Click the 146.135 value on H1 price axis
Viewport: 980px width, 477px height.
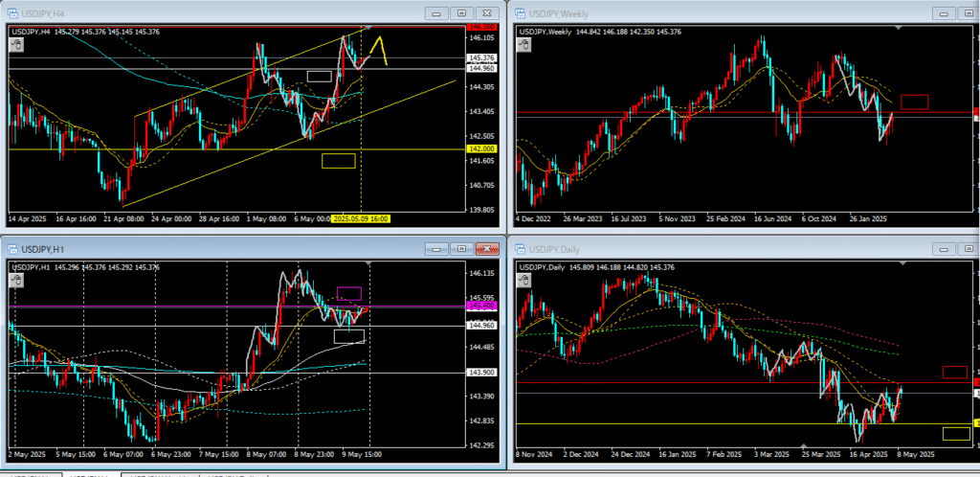point(482,273)
